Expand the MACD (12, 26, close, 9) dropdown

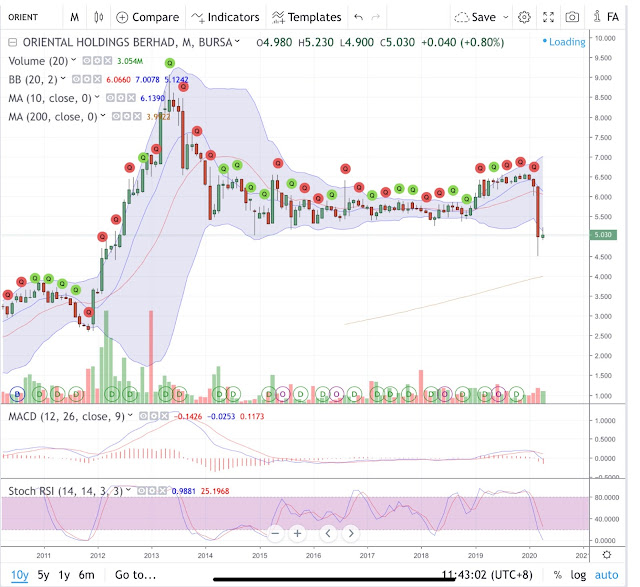(x=130, y=415)
